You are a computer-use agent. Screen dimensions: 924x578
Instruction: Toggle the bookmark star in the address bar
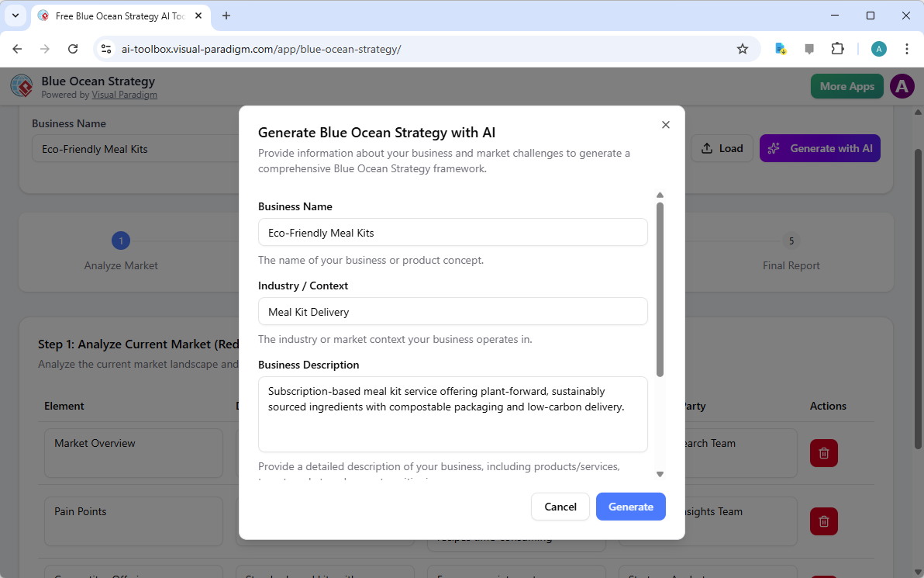743,48
